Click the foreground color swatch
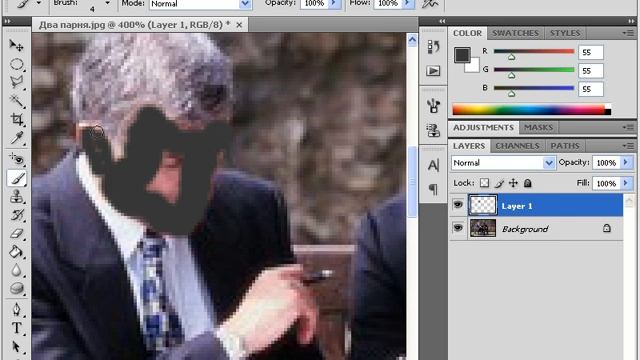 click(x=462, y=55)
